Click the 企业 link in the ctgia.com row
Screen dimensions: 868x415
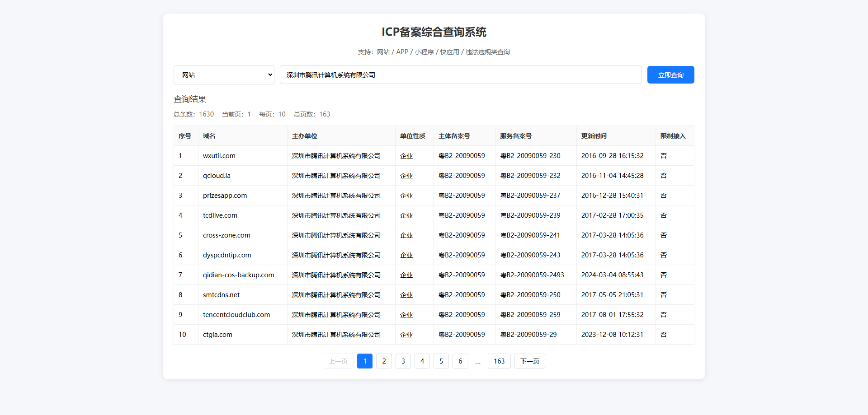[406, 335]
